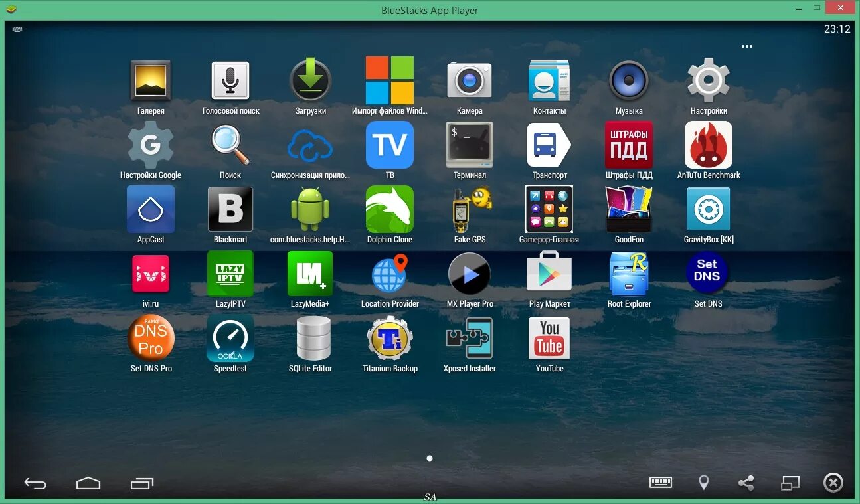Launch the ТВ app
This screenshot has height=504, width=860.
pyautogui.click(x=390, y=145)
